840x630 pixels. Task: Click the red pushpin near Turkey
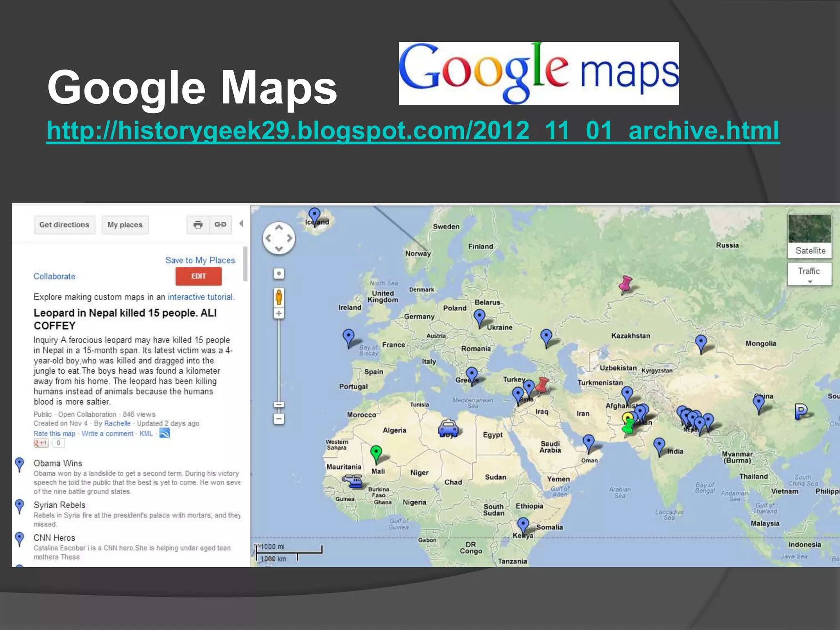tap(542, 386)
